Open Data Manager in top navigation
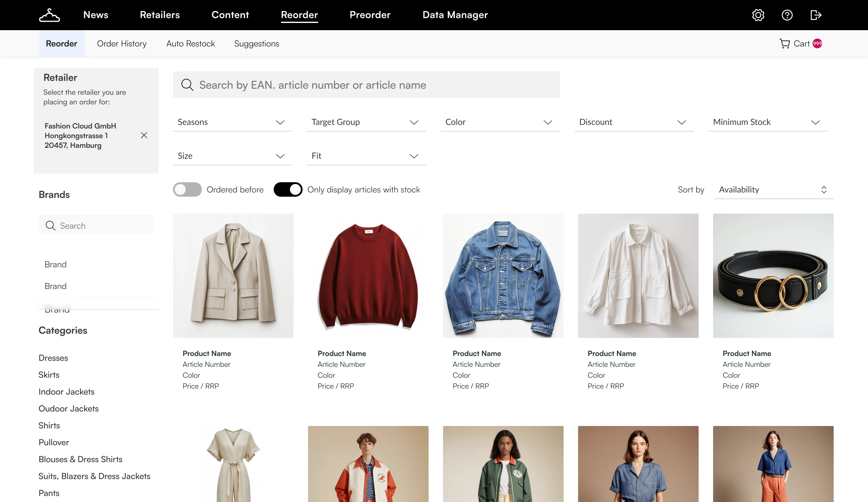This screenshot has height=502, width=868. (455, 15)
